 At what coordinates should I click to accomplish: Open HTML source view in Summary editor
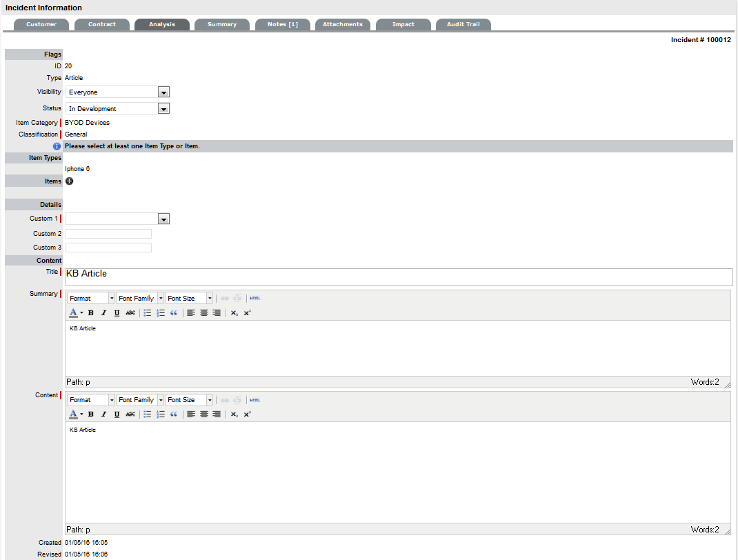[255, 299]
